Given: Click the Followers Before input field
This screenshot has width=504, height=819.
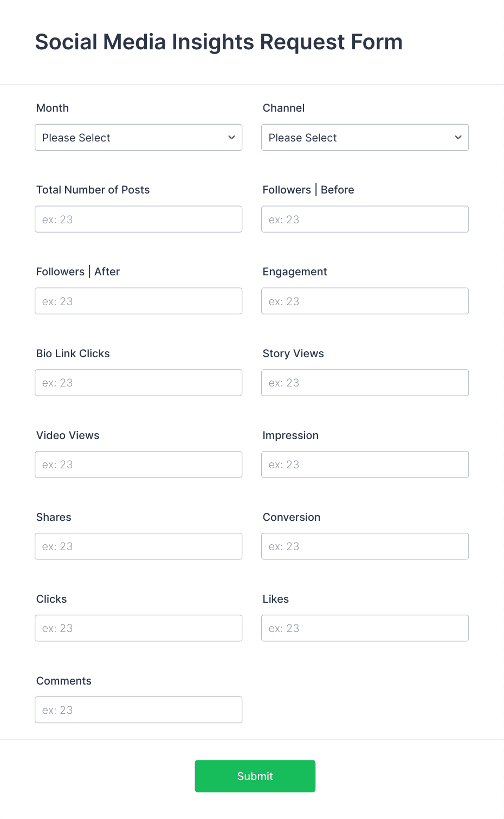Looking at the screenshot, I should tap(365, 219).
